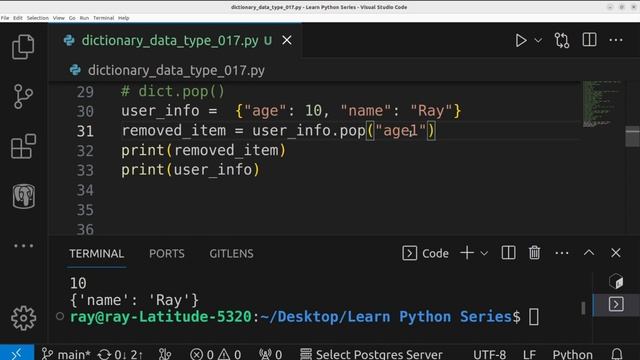
Task: Open the Explorer view in activity bar
Action: pyautogui.click(x=23, y=47)
